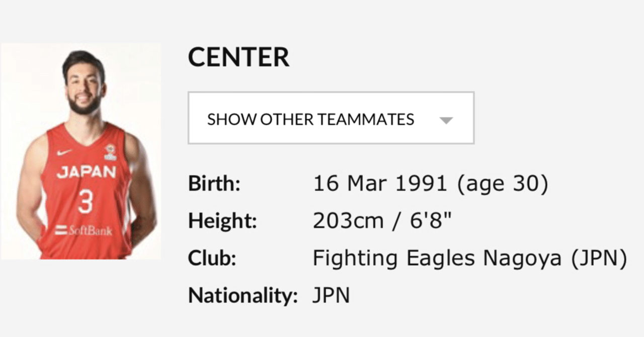Click the Height label
The image size is (644, 337).
(222, 222)
